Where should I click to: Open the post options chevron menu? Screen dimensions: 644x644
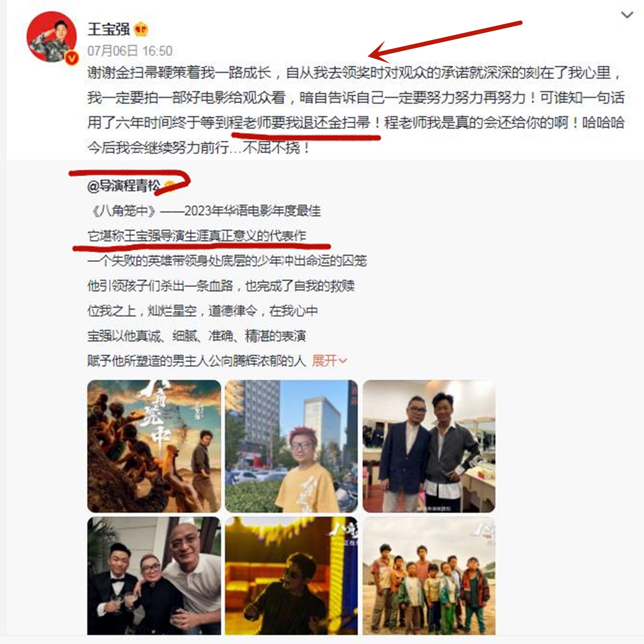(627, 15)
